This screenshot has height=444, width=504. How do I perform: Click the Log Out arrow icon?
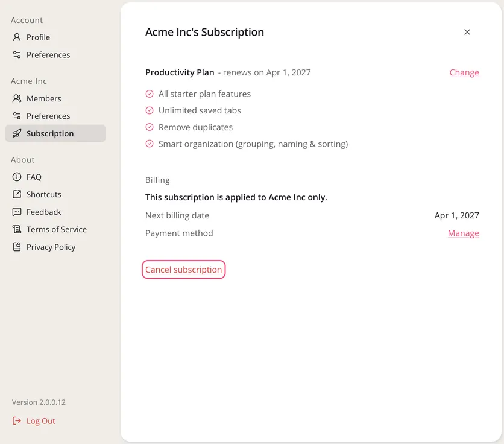[x=17, y=421]
